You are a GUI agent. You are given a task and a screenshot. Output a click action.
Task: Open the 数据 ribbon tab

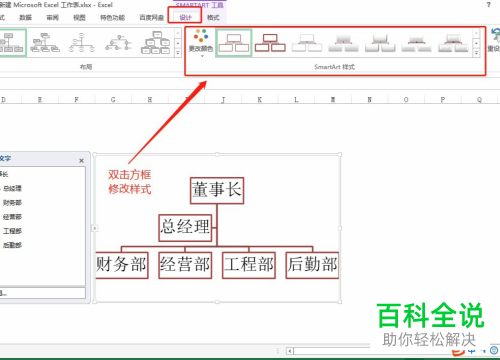coord(26,17)
